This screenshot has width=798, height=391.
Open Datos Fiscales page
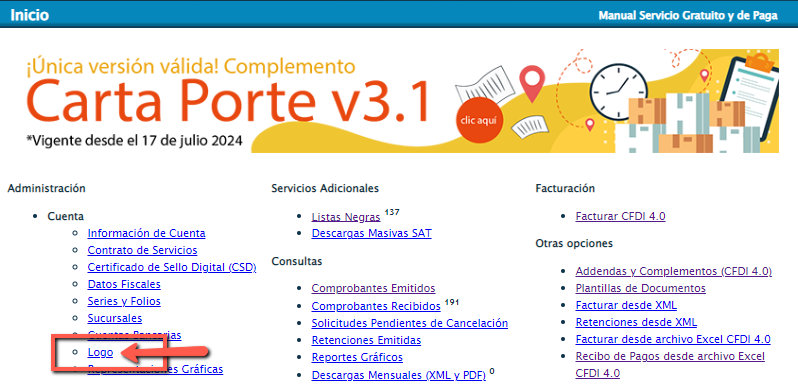coord(124,284)
